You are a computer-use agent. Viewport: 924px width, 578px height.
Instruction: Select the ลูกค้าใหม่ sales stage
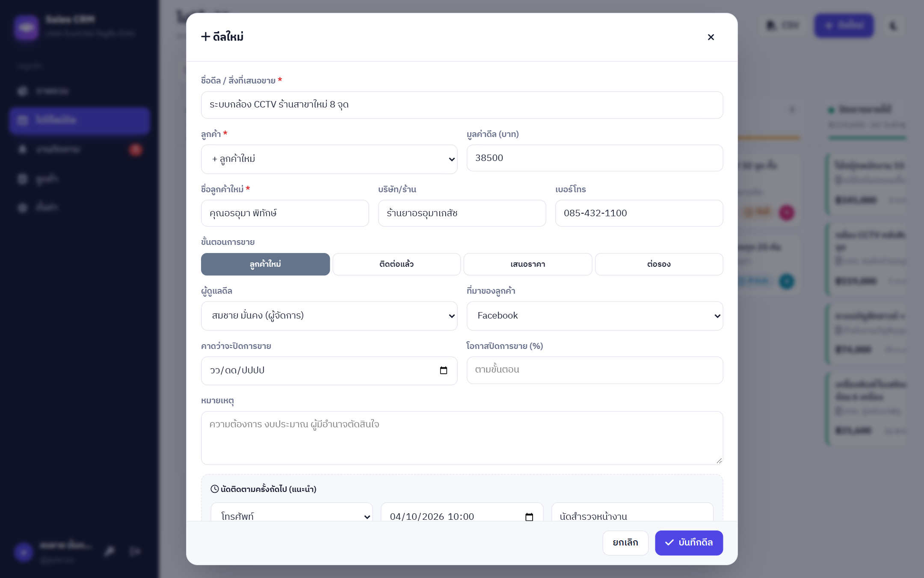pos(265,264)
